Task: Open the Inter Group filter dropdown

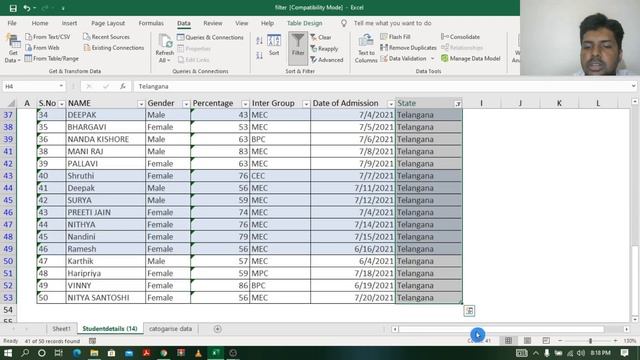Action: pyautogui.click(x=306, y=104)
